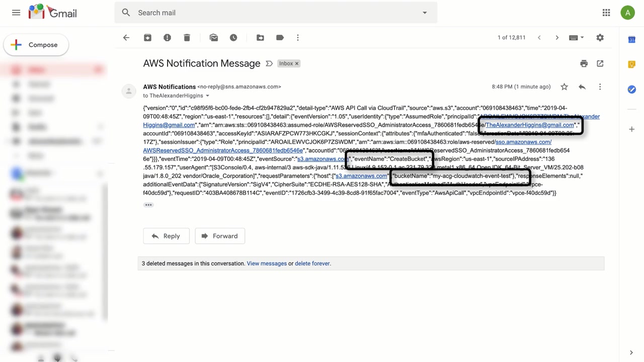644x362 pixels.
Task: Open the s3.amazonaws.com link after eventSource
Action: (321, 159)
